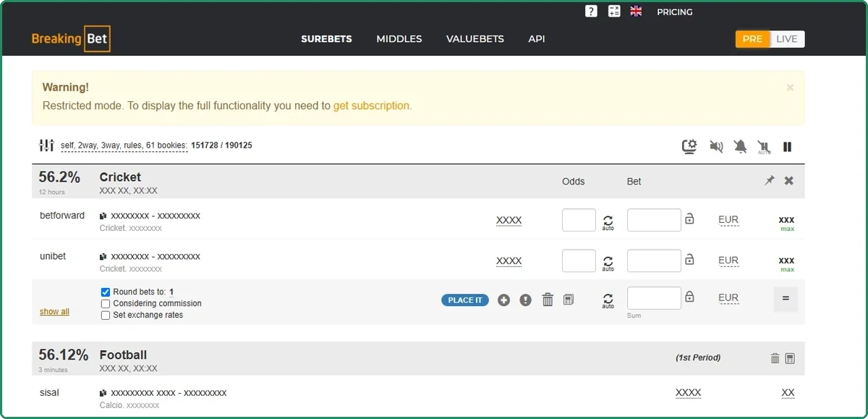
Task: Toggle the muted speaker sound icon
Action: pyautogui.click(x=716, y=147)
